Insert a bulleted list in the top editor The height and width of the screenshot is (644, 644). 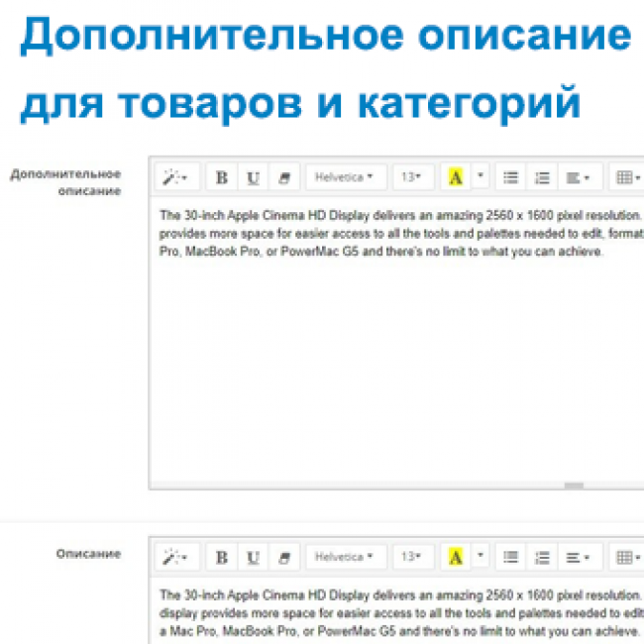[511, 177]
